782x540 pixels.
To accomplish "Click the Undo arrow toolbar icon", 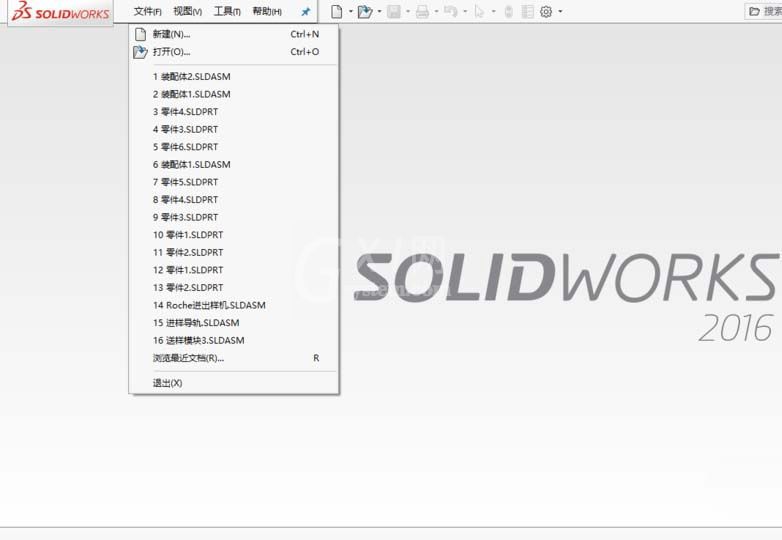I will 451,11.
